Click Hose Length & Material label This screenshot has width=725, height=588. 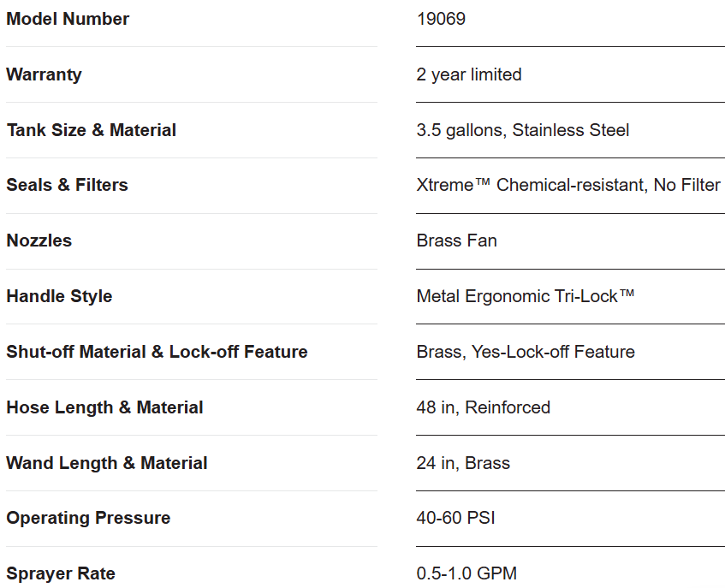tap(104, 407)
